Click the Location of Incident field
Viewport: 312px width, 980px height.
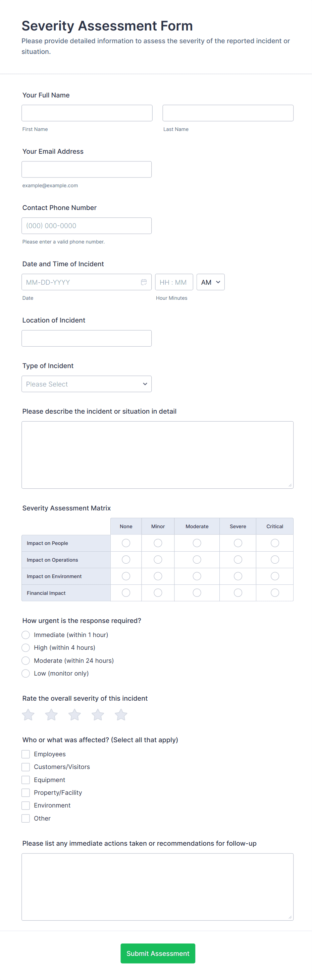[87, 338]
